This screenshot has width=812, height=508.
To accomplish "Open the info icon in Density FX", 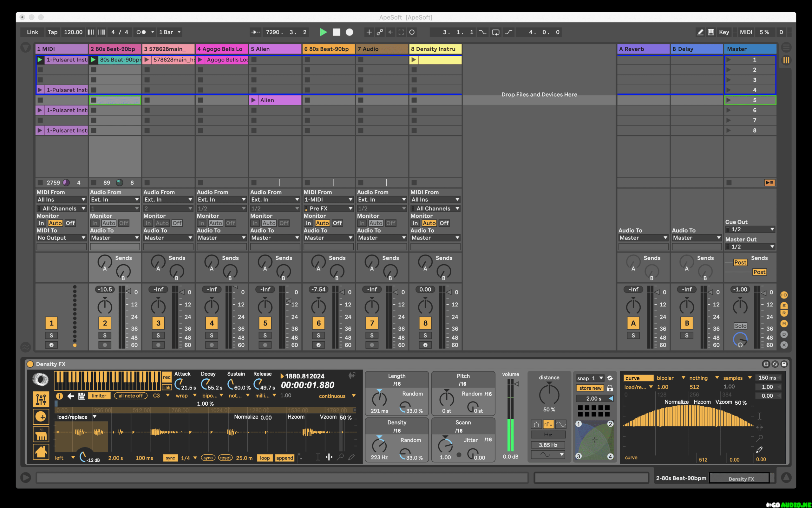I will 60,396.
